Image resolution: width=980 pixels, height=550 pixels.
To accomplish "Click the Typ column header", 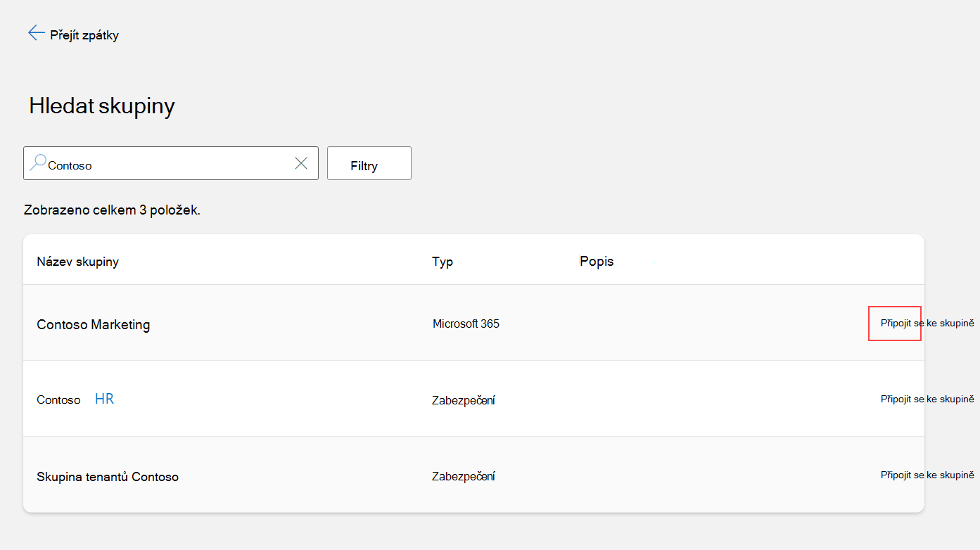I will click(443, 262).
